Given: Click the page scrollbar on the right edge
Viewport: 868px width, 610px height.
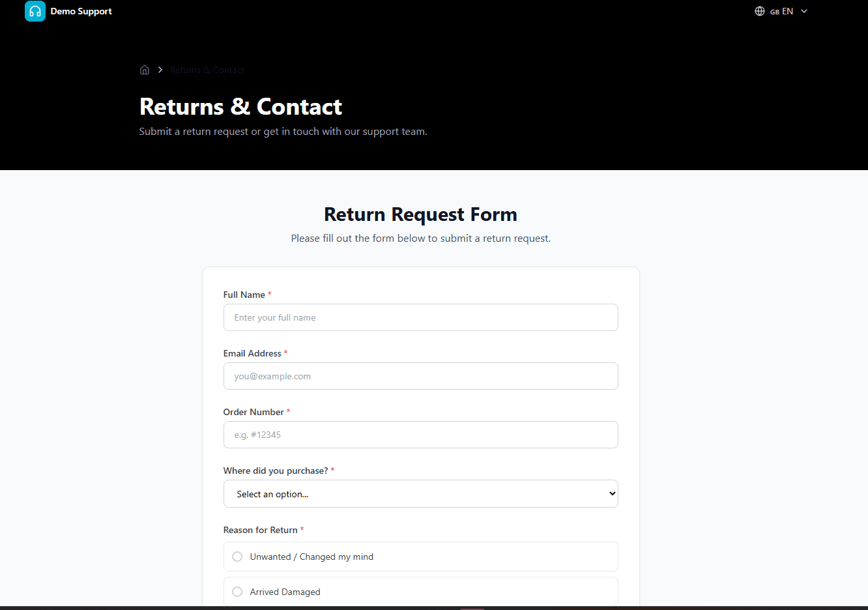Looking at the screenshot, I should click(865, 305).
